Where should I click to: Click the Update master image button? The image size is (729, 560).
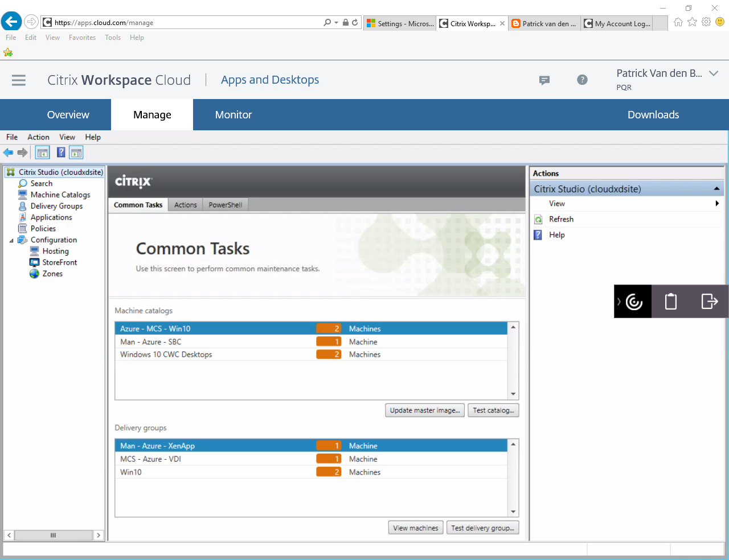425,410
